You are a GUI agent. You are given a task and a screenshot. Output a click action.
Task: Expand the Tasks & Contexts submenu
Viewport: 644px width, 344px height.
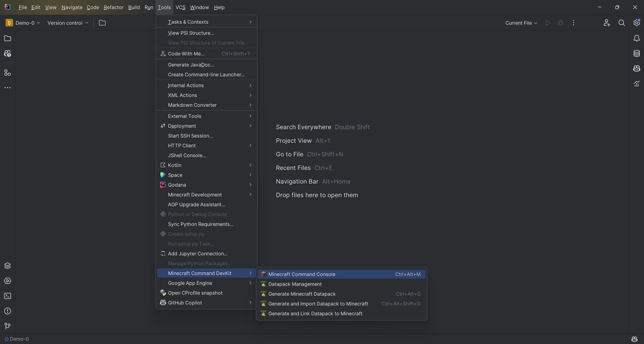point(206,22)
